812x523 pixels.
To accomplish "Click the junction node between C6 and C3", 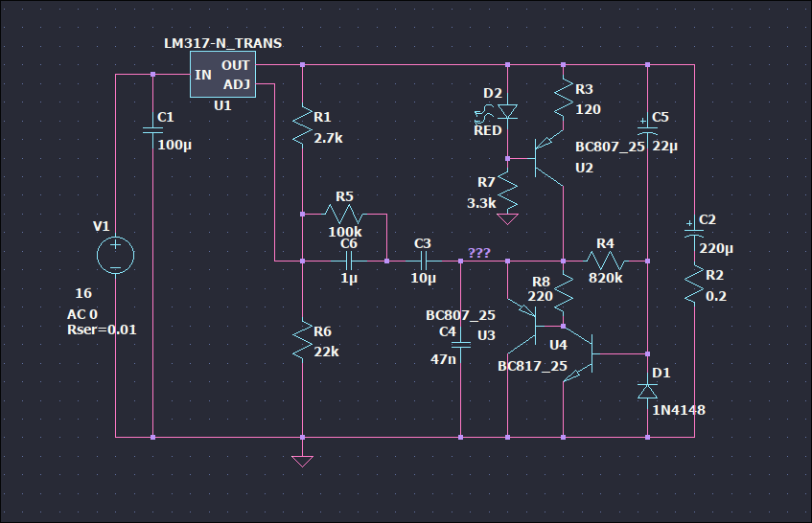I will [386, 261].
